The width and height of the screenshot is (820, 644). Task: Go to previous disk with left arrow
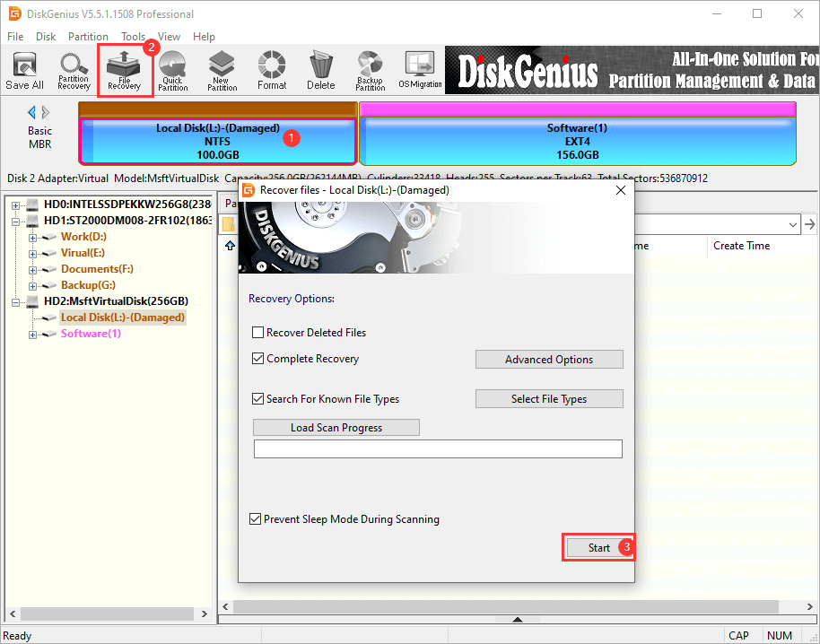[x=31, y=112]
